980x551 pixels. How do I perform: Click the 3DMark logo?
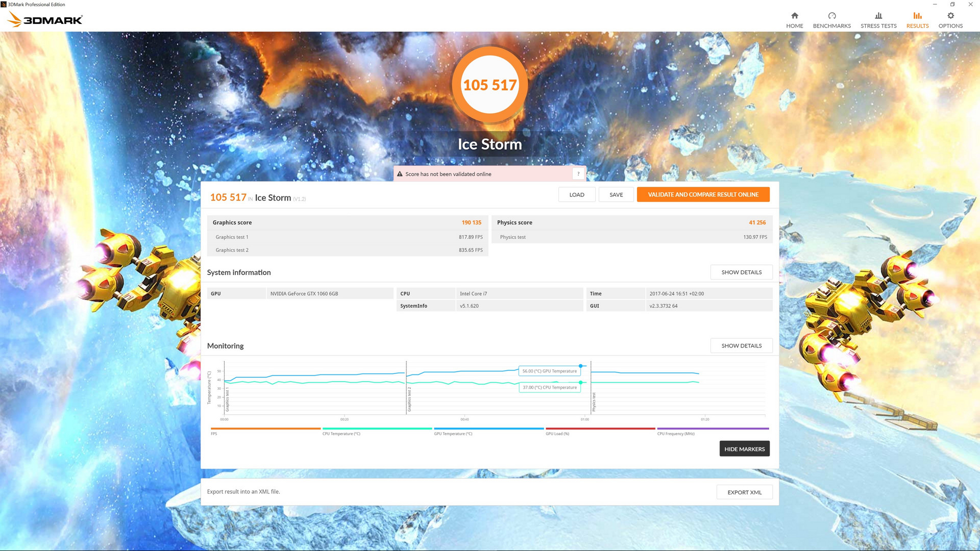point(45,20)
